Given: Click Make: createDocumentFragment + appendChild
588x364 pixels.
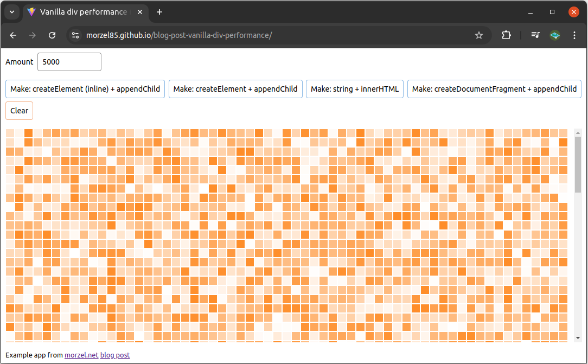Looking at the screenshot, I should tap(494, 89).
